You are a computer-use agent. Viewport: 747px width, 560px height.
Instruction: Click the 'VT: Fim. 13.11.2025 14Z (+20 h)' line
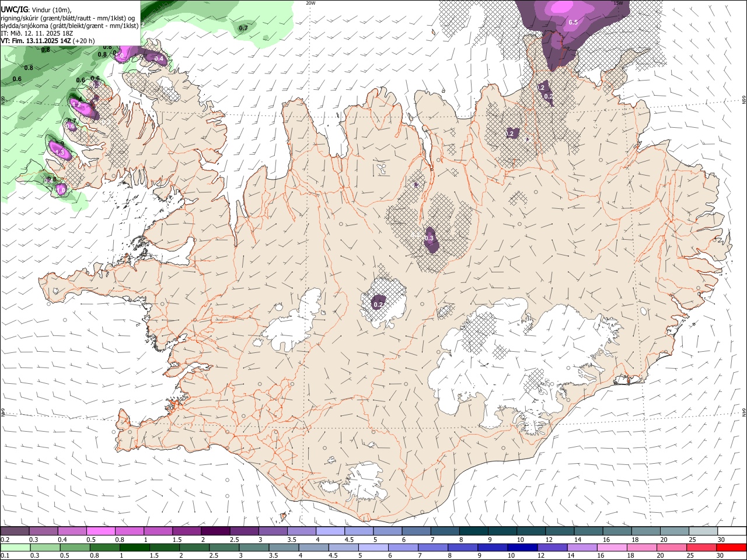47,41
